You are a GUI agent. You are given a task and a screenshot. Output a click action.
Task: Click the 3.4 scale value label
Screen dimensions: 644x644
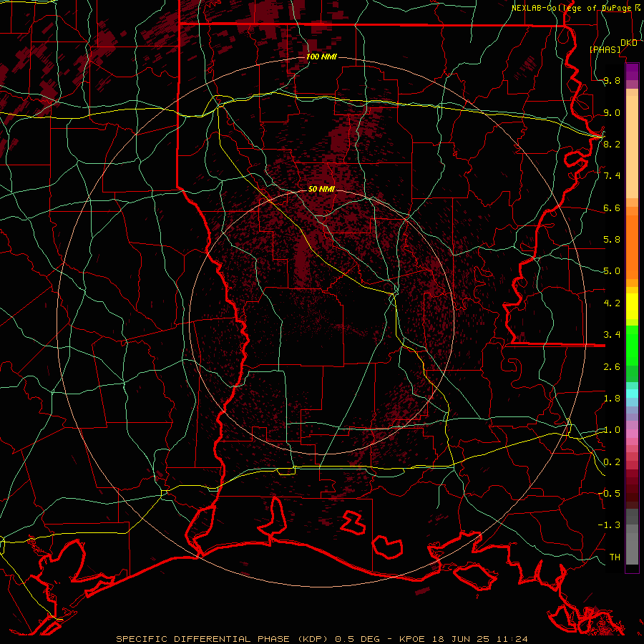612,335
